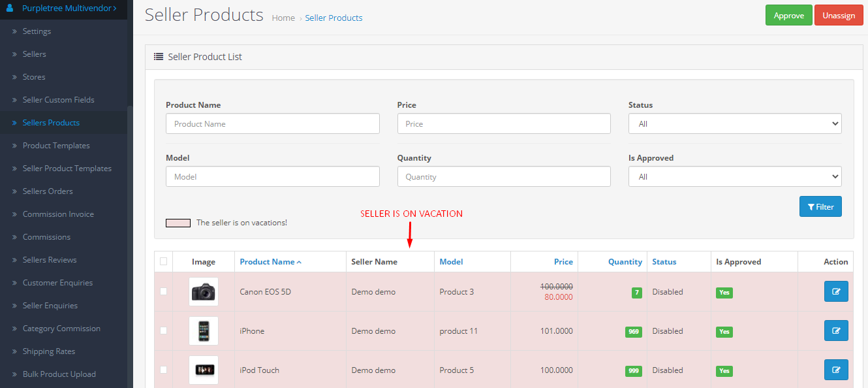Click the pink vacation legend swatch
868x388 pixels.
tap(178, 223)
